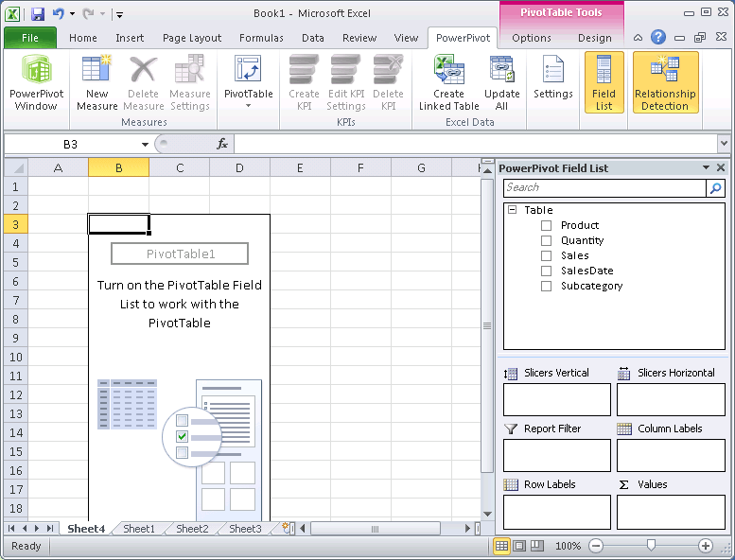Switch to Normal view in status bar
This screenshot has width=735, height=560.
(501, 546)
